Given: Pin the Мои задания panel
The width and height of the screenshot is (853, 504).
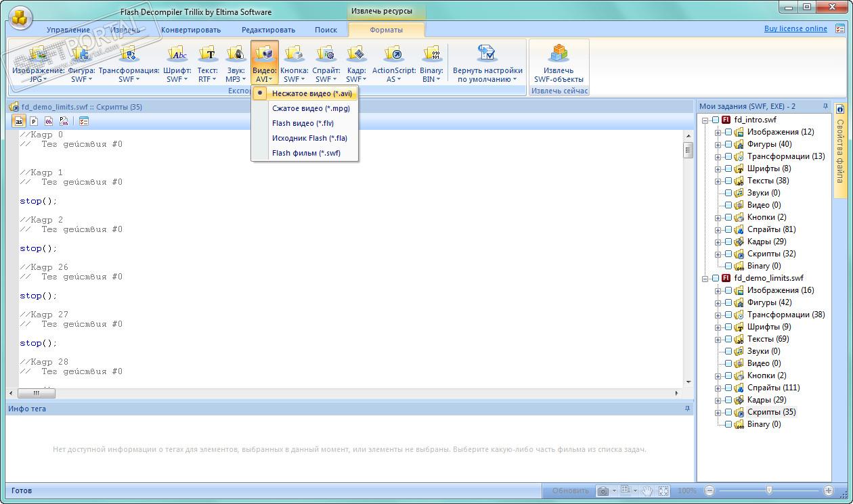Looking at the screenshot, I should click(x=825, y=106).
